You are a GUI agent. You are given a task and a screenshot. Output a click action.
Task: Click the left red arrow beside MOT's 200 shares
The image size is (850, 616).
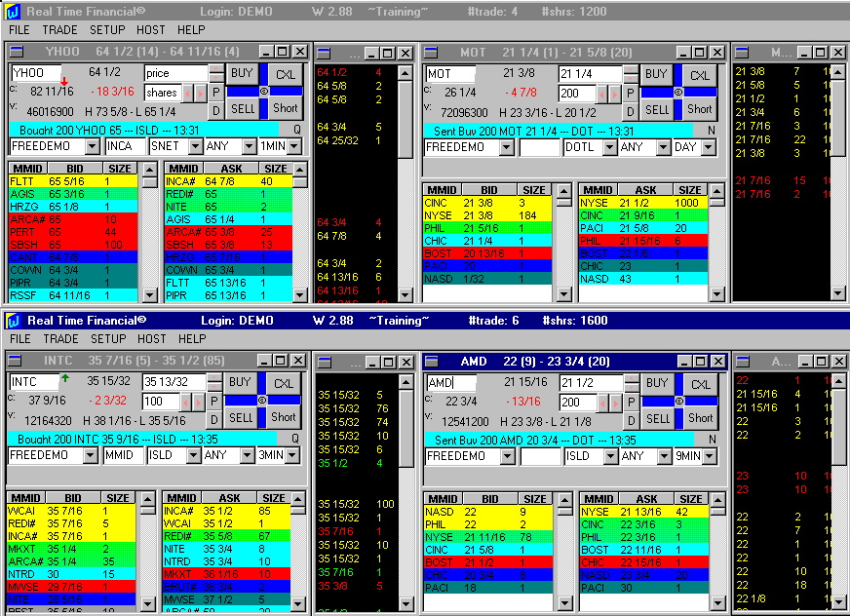coord(602,95)
